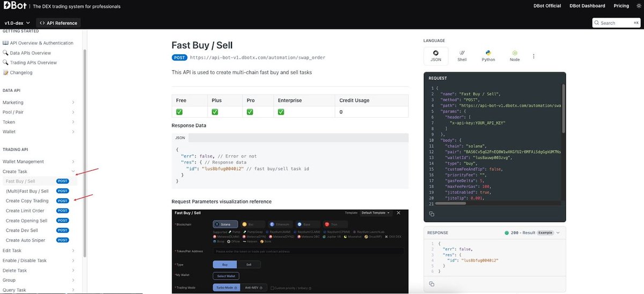Click the Select Wallet button

(x=226, y=276)
